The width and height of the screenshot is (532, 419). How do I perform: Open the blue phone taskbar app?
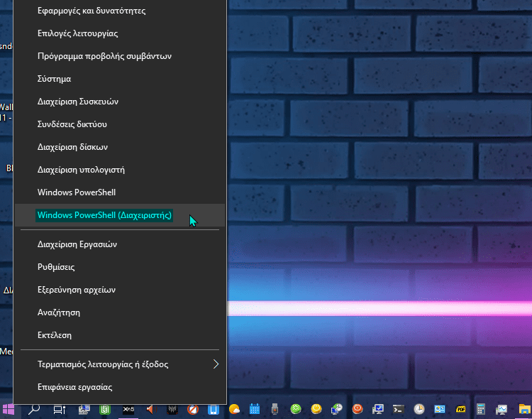click(x=214, y=410)
